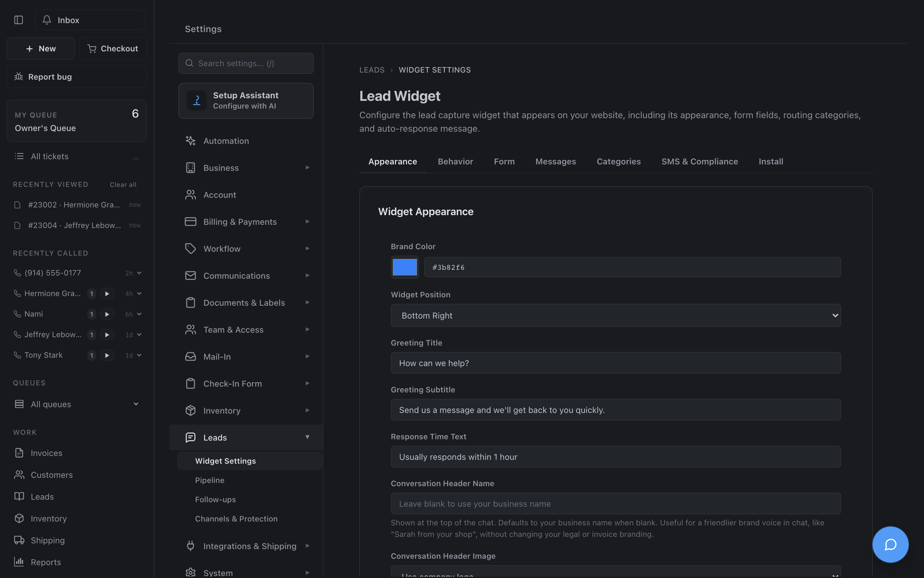Switch to the Categories tab
This screenshot has width=924, height=578.
[619, 161]
